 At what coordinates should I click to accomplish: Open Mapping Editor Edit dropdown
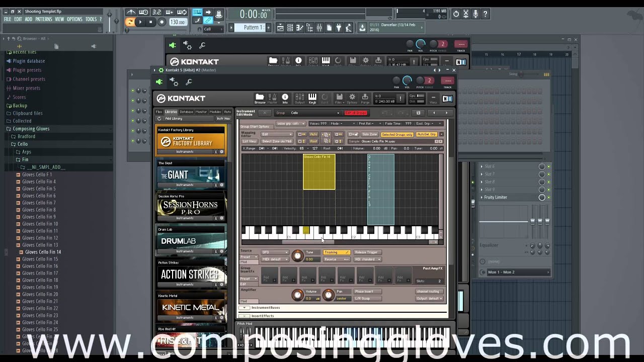(277, 134)
